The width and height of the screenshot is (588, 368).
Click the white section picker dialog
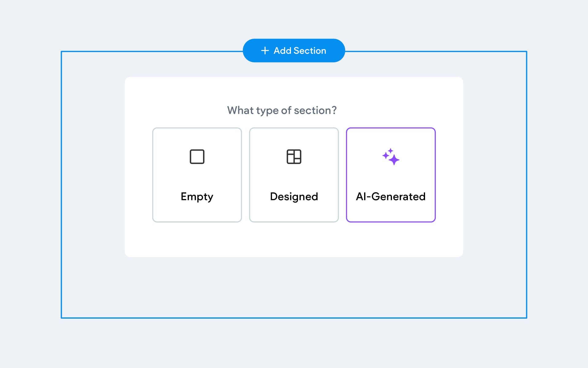tap(294, 242)
